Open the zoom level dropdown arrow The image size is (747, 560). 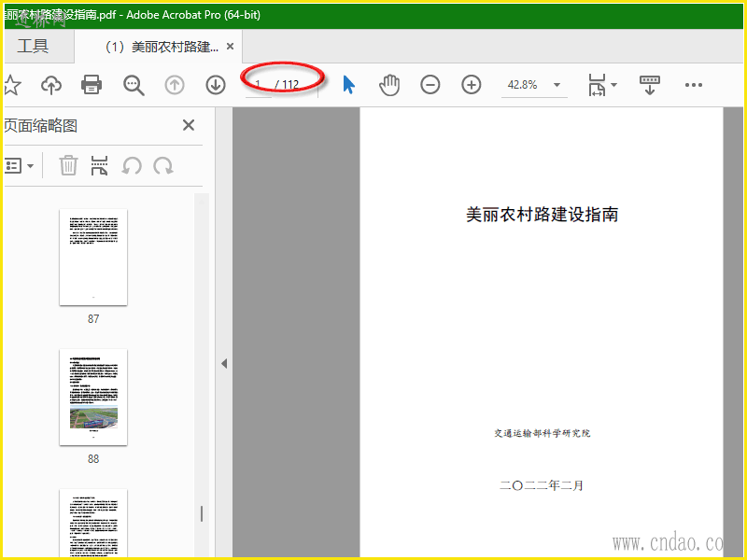557,85
